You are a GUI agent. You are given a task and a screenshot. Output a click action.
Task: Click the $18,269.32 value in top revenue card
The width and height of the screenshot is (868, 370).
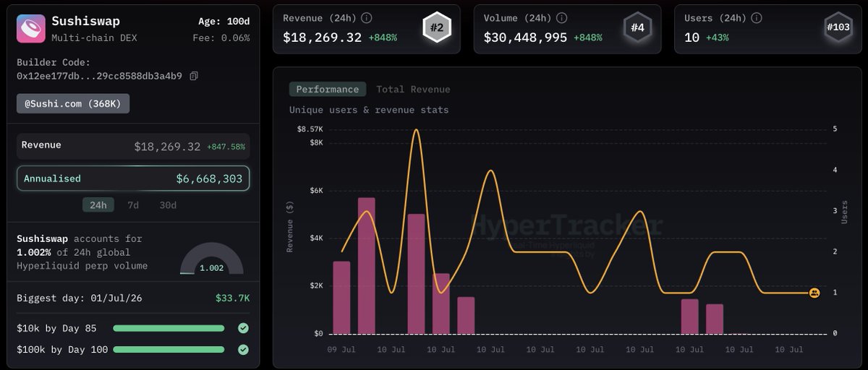click(323, 37)
